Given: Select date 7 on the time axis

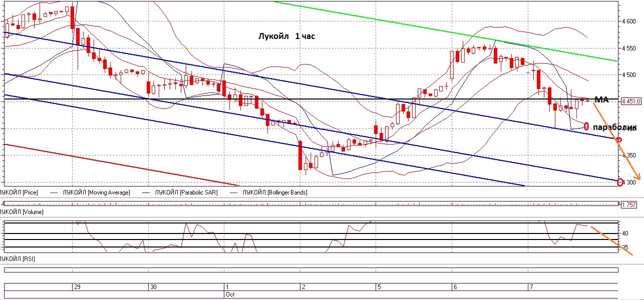Looking at the screenshot, I should 531,287.
